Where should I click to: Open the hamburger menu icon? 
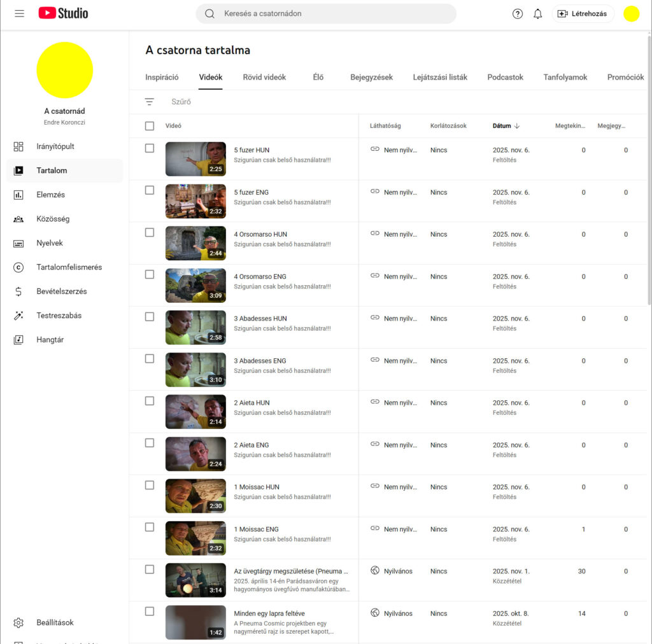(19, 13)
